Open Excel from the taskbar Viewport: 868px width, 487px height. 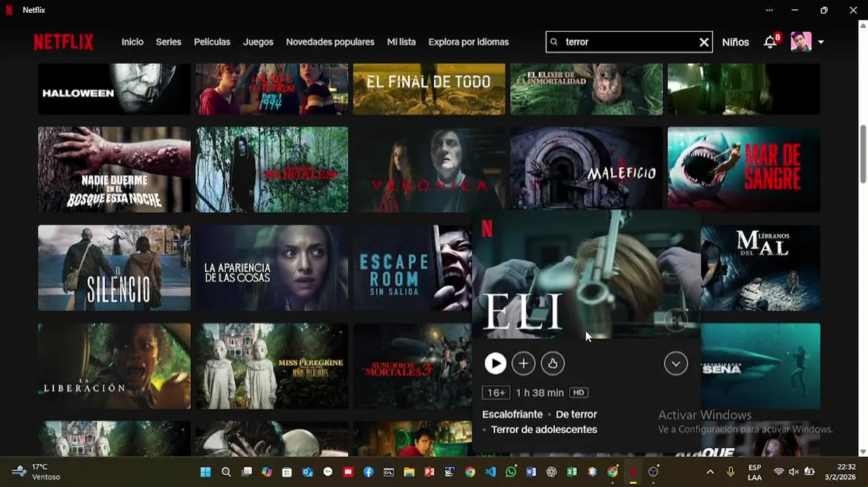point(572,472)
